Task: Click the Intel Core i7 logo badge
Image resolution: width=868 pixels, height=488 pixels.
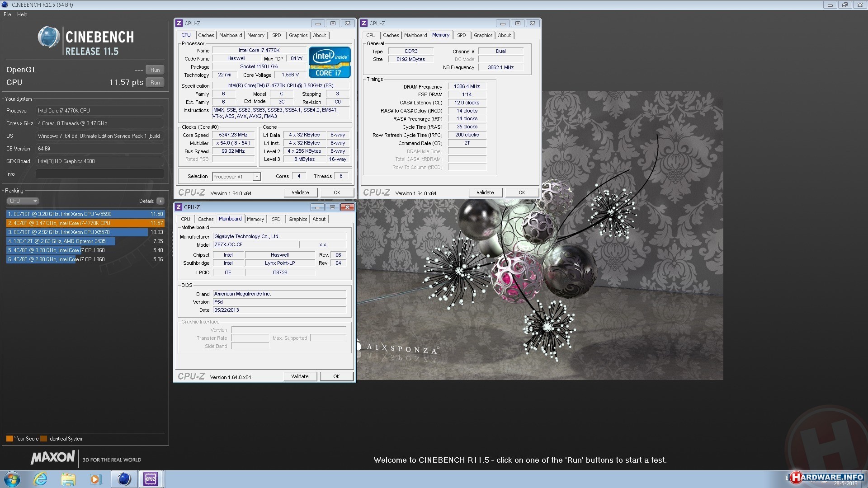Action: (330, 62)
